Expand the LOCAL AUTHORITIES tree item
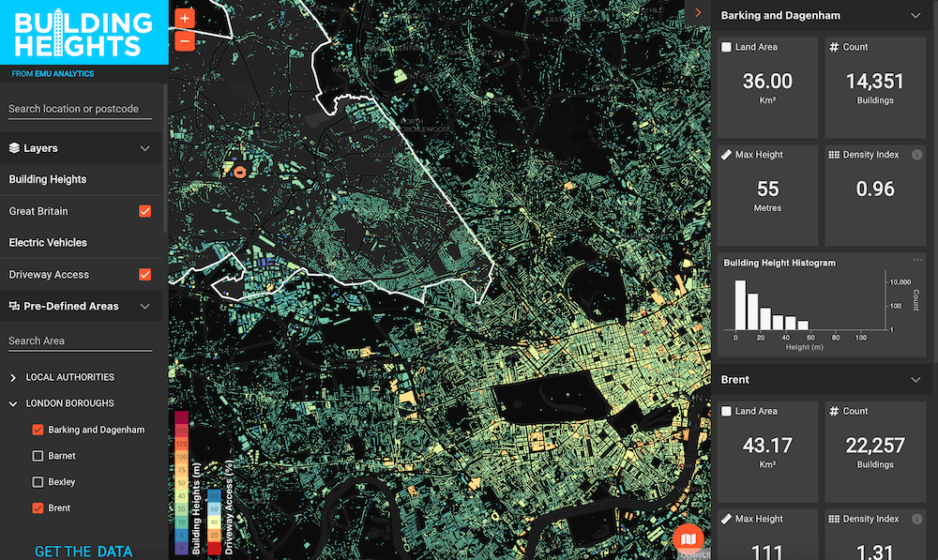The width and height of the screenshot is (938, 560). (x=14, y=377)
